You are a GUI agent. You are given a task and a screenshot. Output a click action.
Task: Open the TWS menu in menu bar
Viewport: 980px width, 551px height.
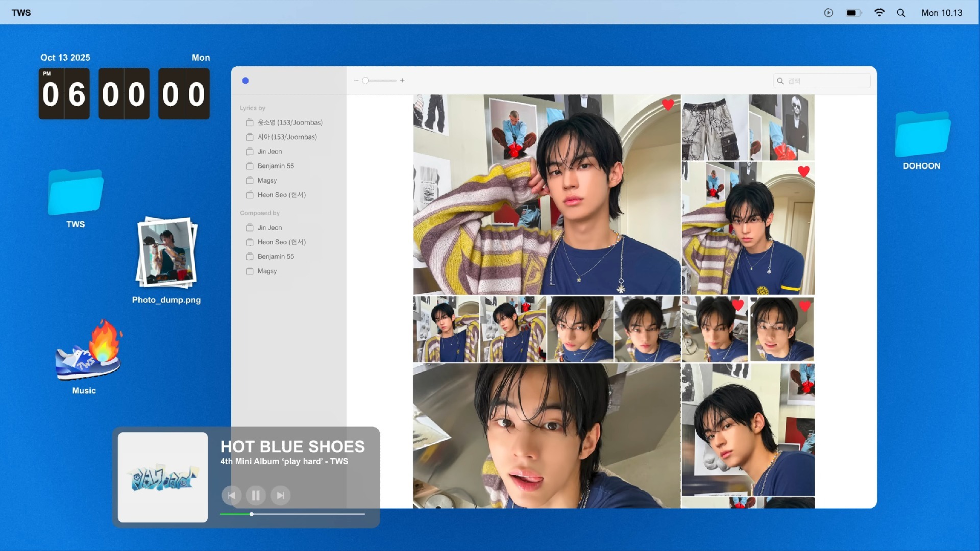pos(21,13)
